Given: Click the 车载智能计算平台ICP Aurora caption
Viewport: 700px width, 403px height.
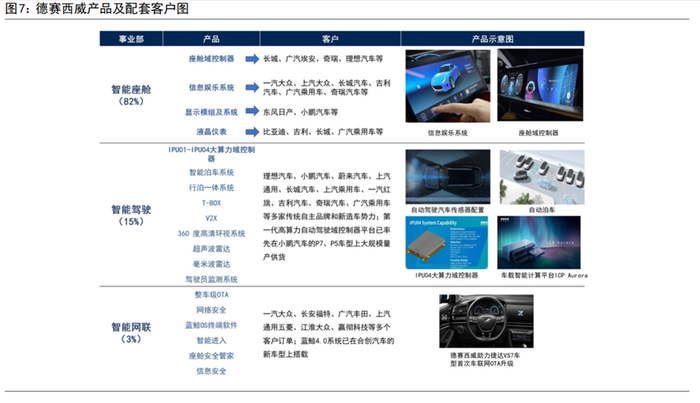Looking at the screenshot, I should [x=544, y=275].
